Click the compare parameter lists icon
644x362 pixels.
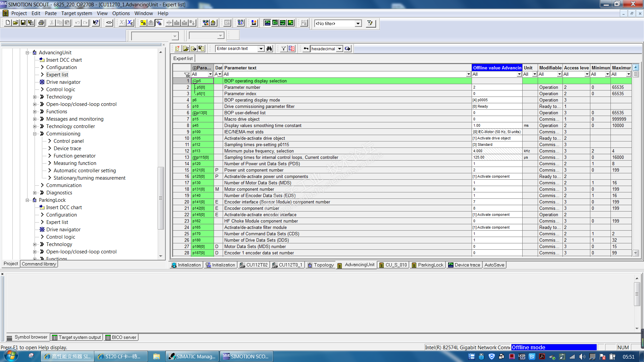pos(291,49)
